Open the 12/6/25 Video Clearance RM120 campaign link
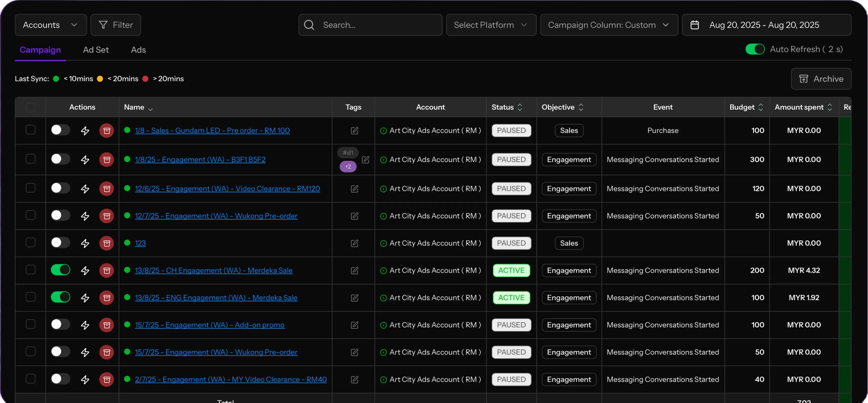The image size is (868, 403). (x=227, y=189)
